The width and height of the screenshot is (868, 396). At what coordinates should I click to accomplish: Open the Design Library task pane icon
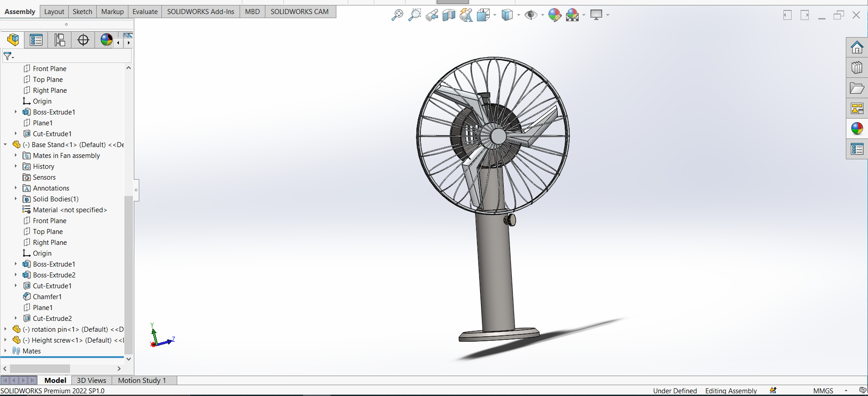[x=857, y=68]
